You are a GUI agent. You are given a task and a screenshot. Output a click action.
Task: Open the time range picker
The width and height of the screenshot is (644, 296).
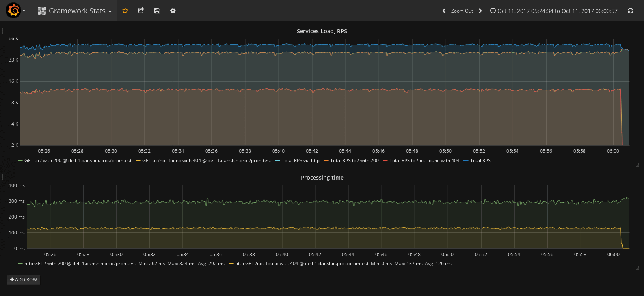554,11
